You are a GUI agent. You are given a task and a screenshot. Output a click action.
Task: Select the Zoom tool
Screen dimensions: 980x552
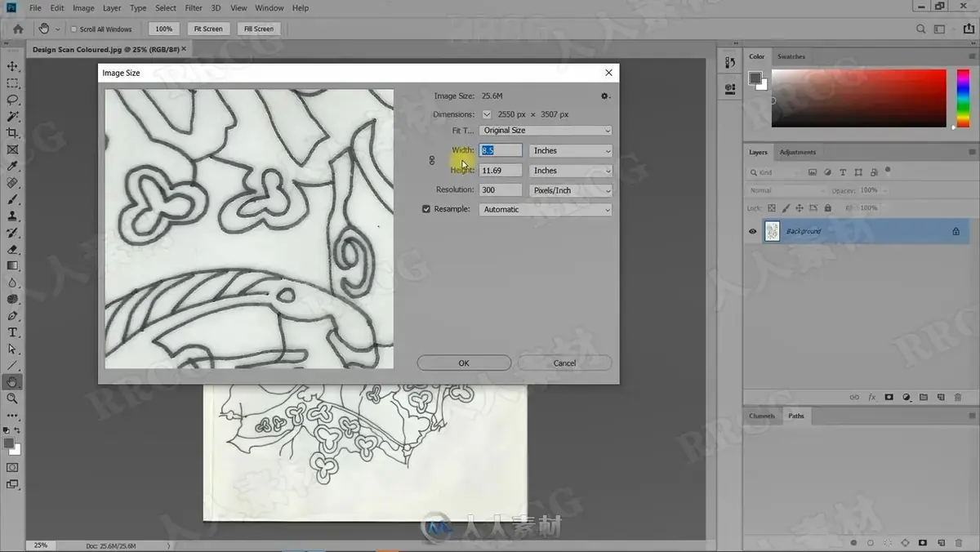pos(12,398)
